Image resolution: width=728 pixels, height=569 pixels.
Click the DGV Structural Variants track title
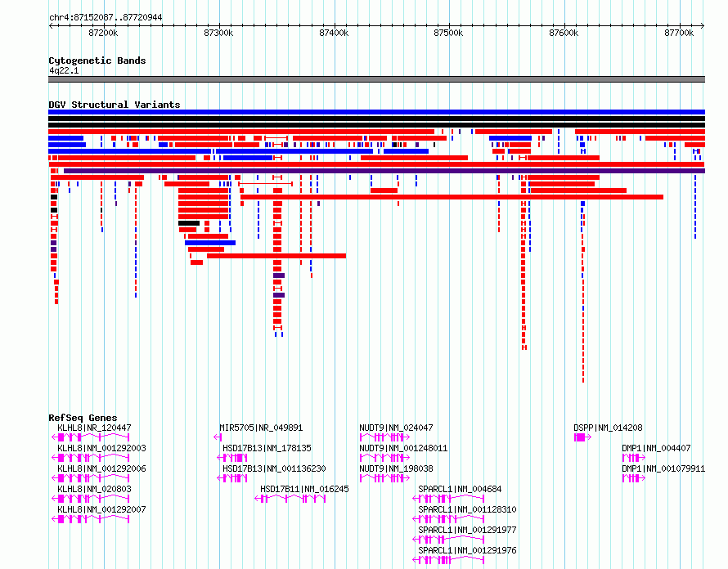pyautogui.click(x=115, y=105)
